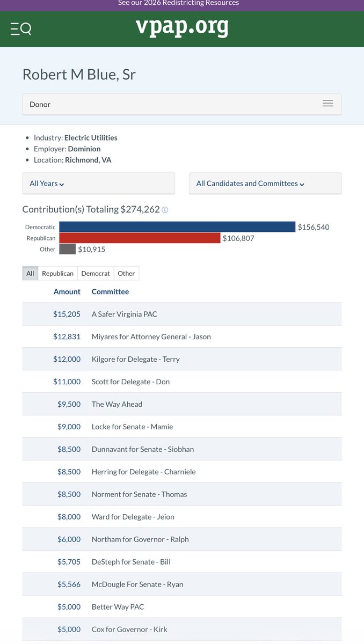Select the All filter tab
364x644 pixels.
click(30, 273)
